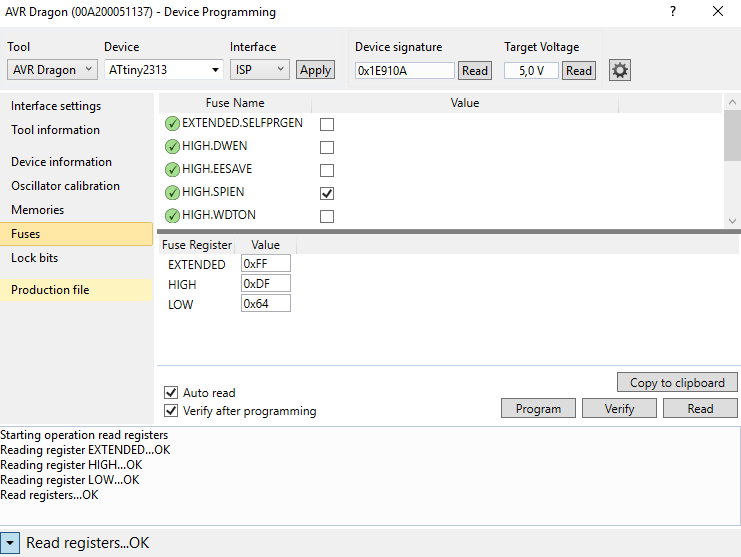Click the Program button
This screenshot has width=741, height=557.
pos(538,409)
